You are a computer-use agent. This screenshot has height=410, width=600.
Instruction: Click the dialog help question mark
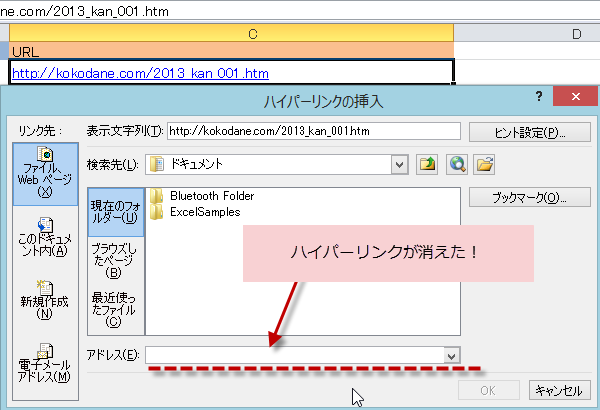coord(539,96)
